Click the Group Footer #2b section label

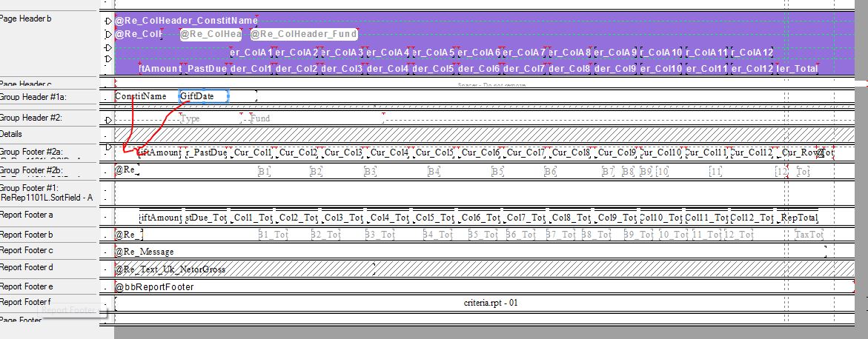pos(32,172)
